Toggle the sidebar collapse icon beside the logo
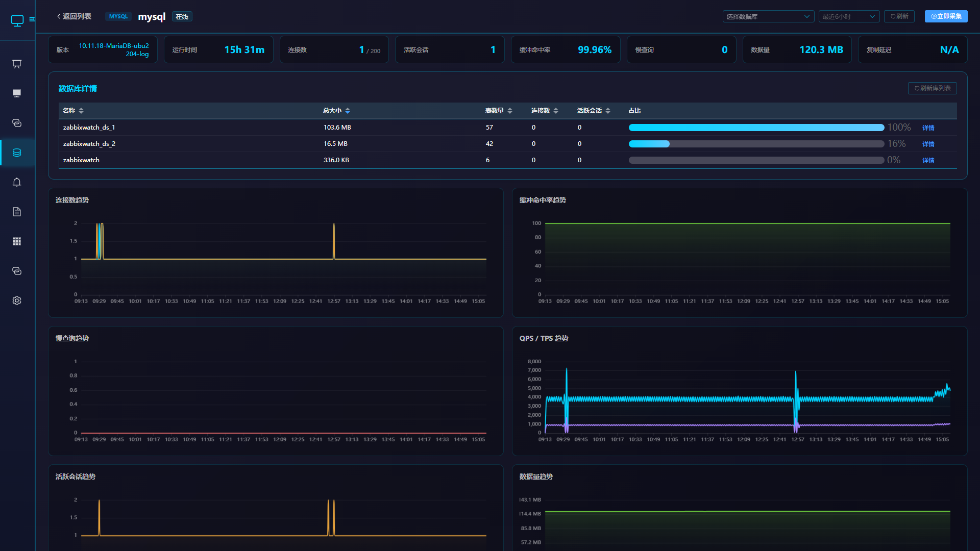 tap(32, 19)
